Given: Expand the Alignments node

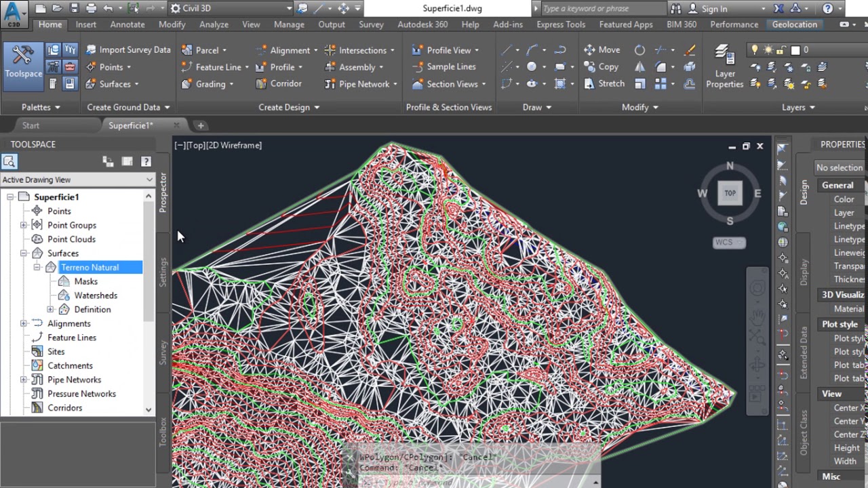Looking at the screenshot, I should [x=24, y=324].
